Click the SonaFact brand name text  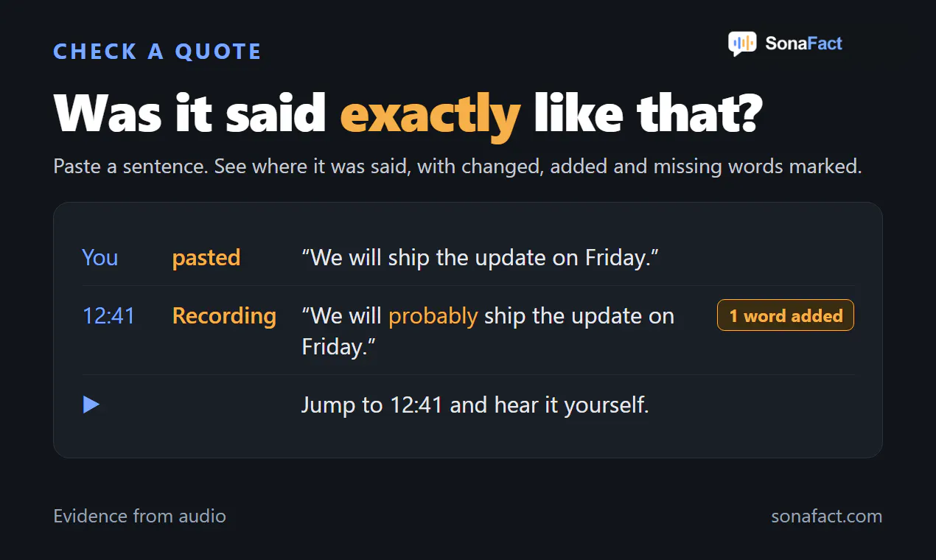803,43
